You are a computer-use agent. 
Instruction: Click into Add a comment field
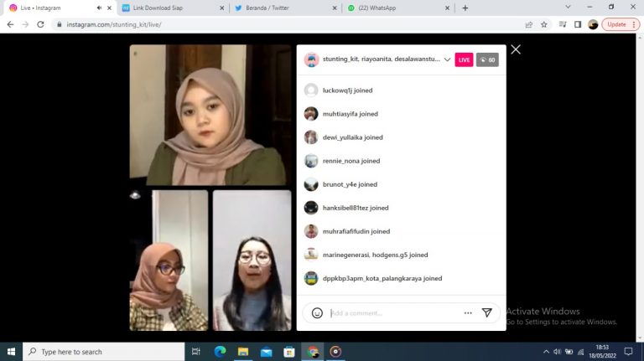tap(394, 313)
